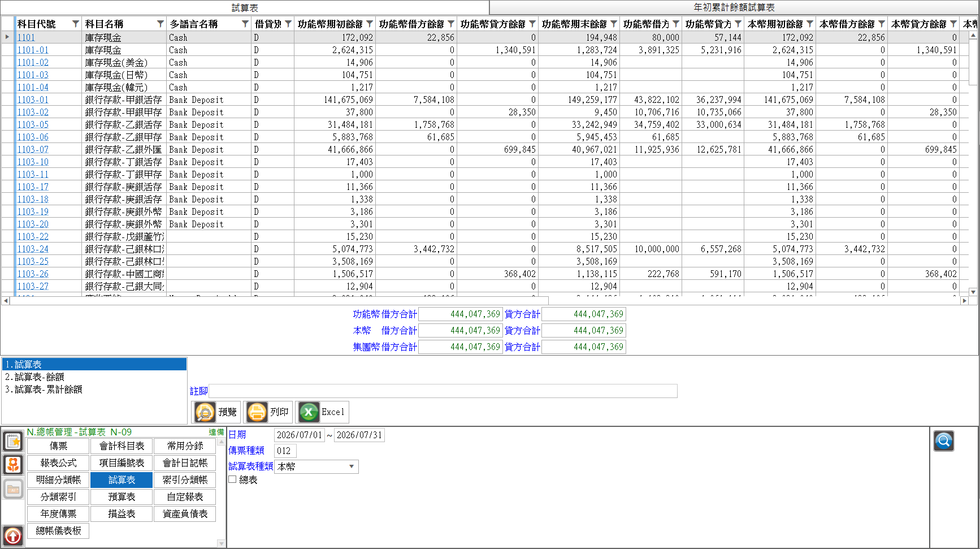
Task: Choose 1.試算表 in the report list
Action: click(x=94, y=364)
